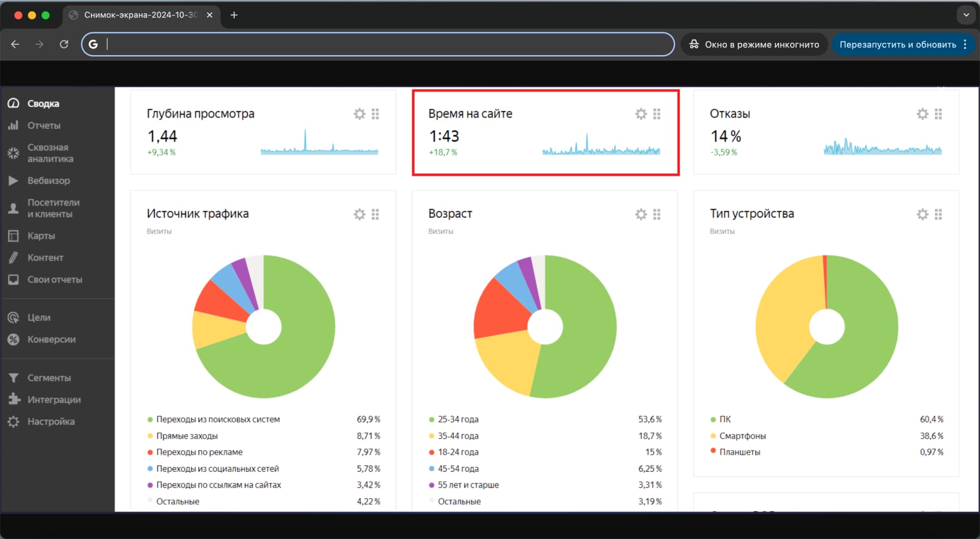Click grid handle icon on Тип устройства widget
The width and height of the screenshot is (980, 539).
point(938,214)
